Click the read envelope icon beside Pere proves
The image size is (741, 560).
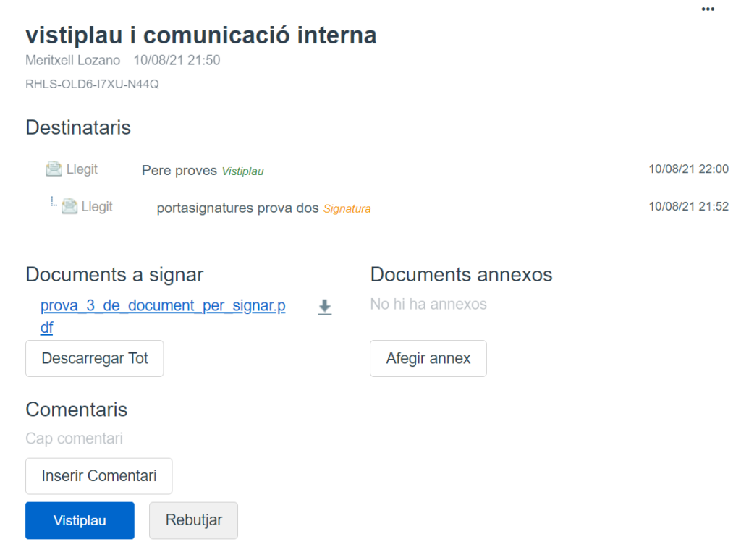[x=54, y=169]
